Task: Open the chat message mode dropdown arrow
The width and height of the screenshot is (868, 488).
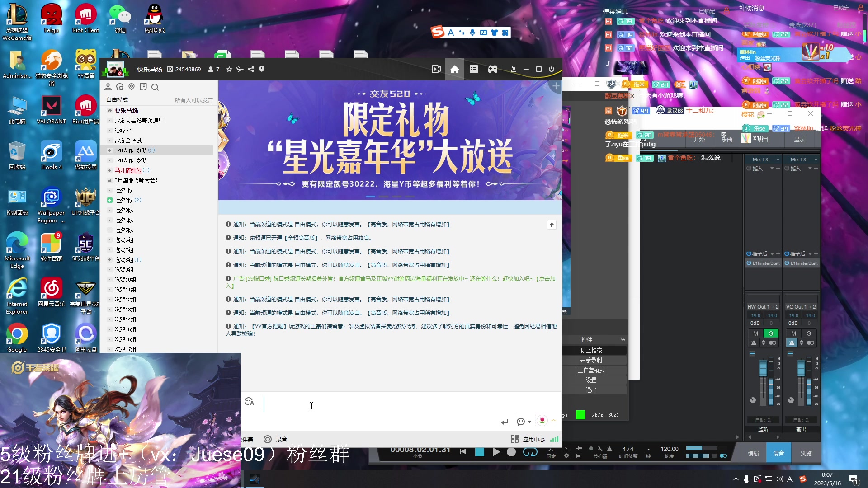Action: tap(529, 422)
